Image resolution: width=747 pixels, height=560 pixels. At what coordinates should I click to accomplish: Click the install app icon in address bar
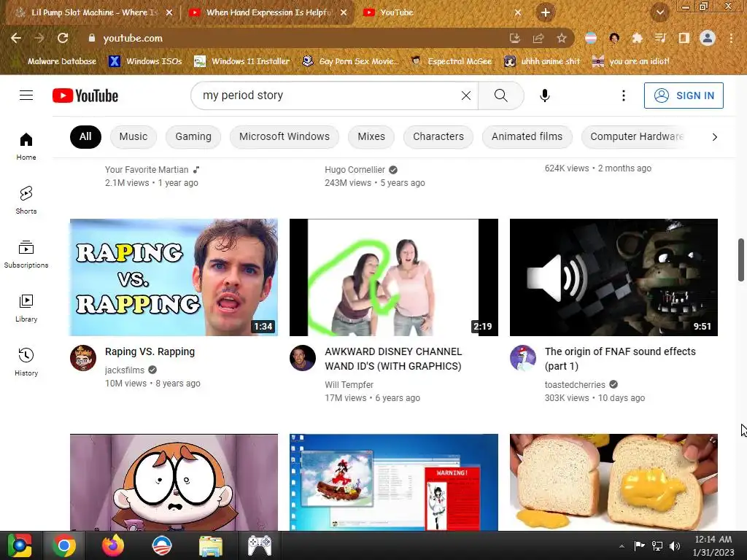tap(514, 38)
